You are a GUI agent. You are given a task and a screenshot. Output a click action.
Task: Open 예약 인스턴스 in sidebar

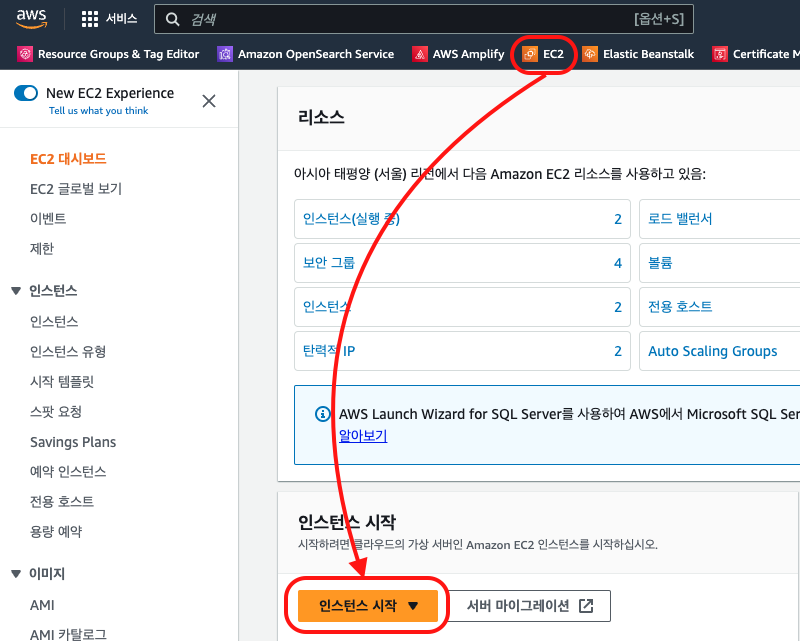point(68,472)
